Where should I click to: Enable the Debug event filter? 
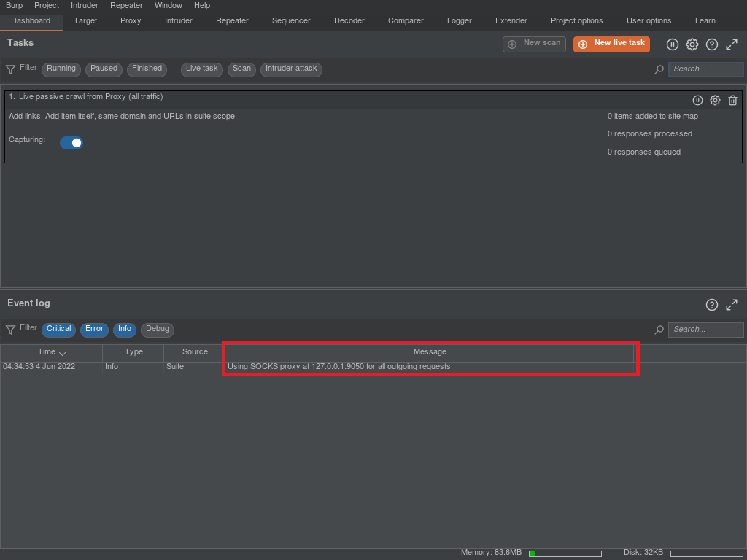(157, 330)
